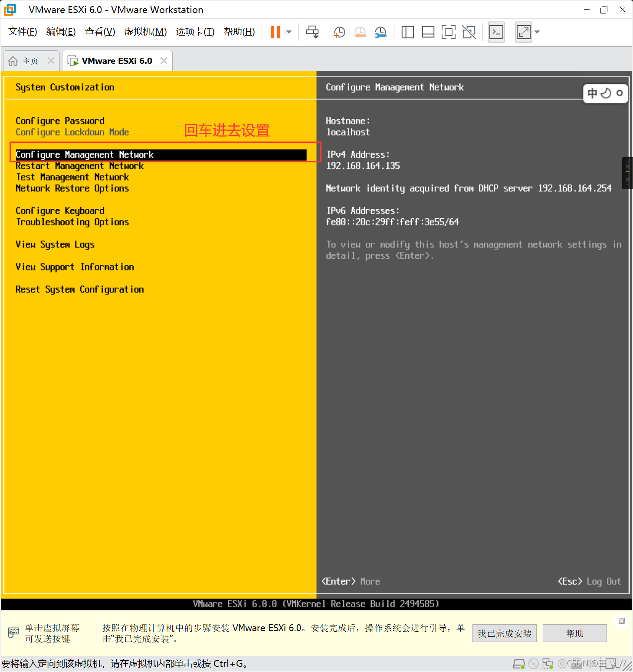Toggle the library sidebar view icon
The width and height of the screenshot is (633, 672).
pos(407,32)
